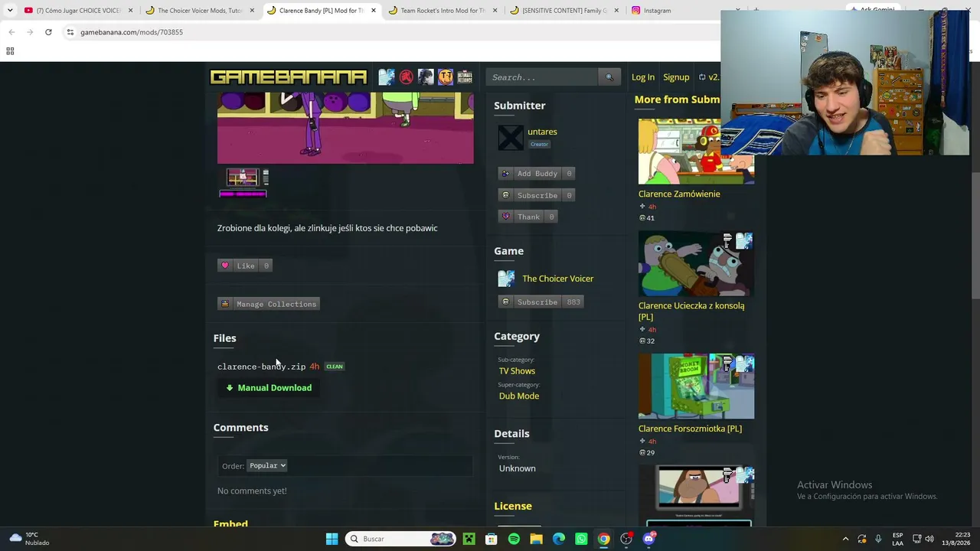
Task: Go back to the previous page
Action: [x=11, y=32]
